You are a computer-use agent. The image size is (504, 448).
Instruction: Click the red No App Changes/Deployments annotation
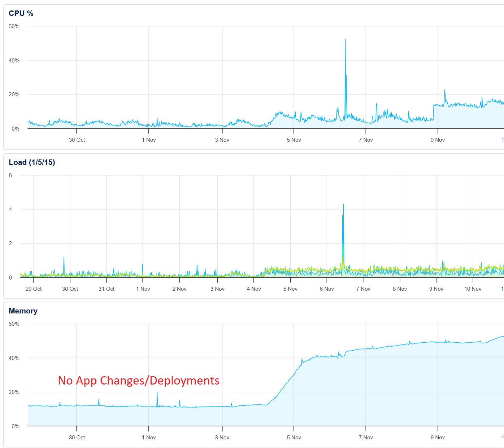(139, 381)
